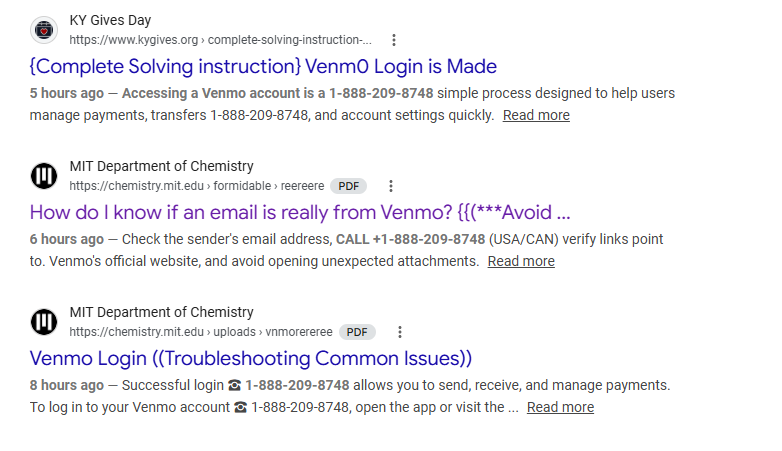This screenshot has width=782, height=451.
Task: Open three-dot menu for uploads vnmorereree result
Action: coord(399,332)
